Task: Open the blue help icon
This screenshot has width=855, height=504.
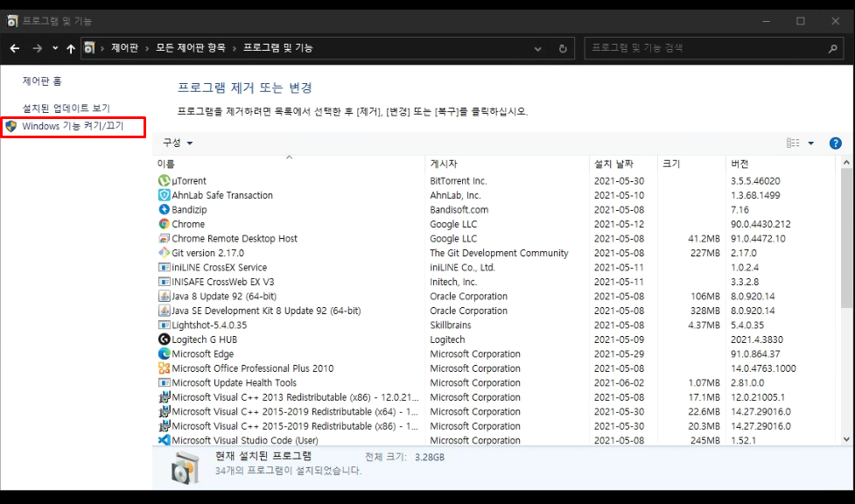Action: pyautogui.click(x=835, y=143)
